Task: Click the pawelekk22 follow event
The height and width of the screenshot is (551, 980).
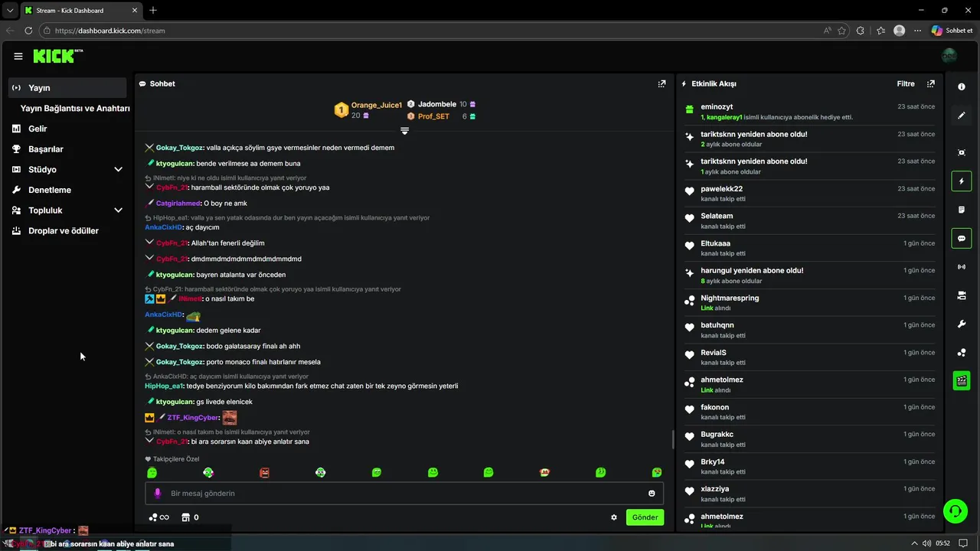Action: (x=809, y=194)
